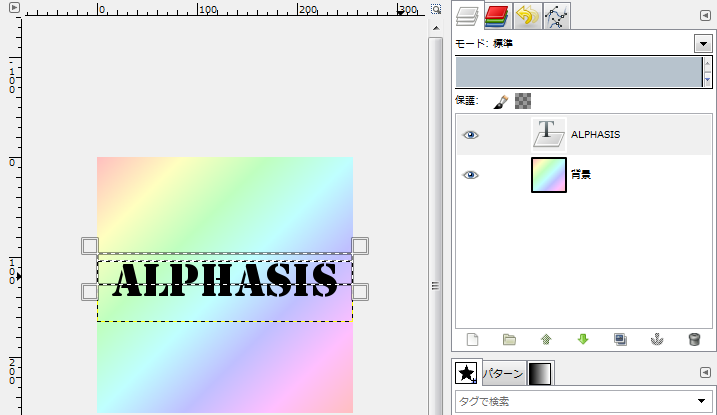Select the ALPHASIS layer thumbnail
The width and height of the screenshot is (717, 415).
click(x=549, y=134)
